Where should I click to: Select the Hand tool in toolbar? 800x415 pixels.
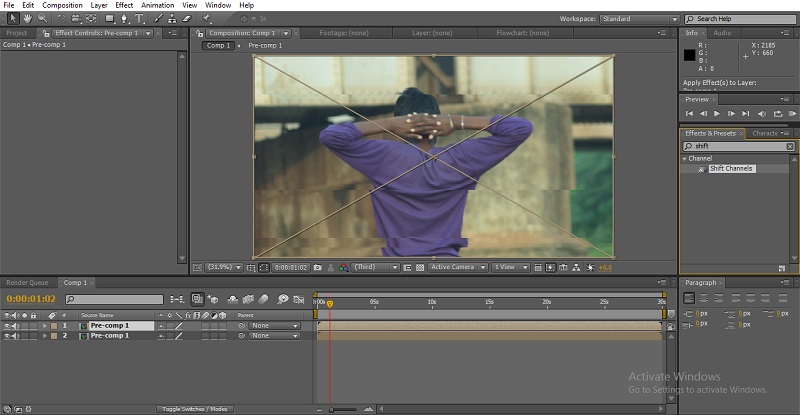26,19
